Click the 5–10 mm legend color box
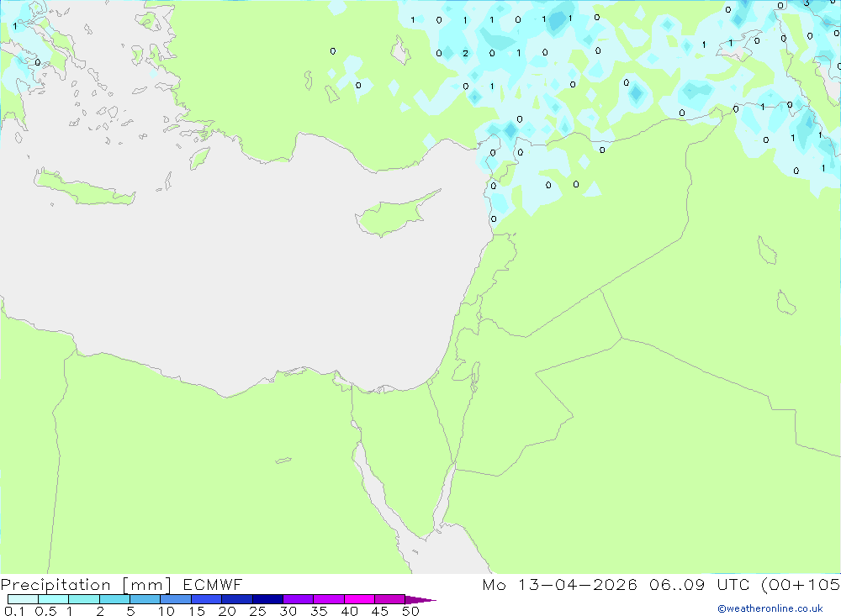This screenshot has width=841, height=616. pos(145,599)
